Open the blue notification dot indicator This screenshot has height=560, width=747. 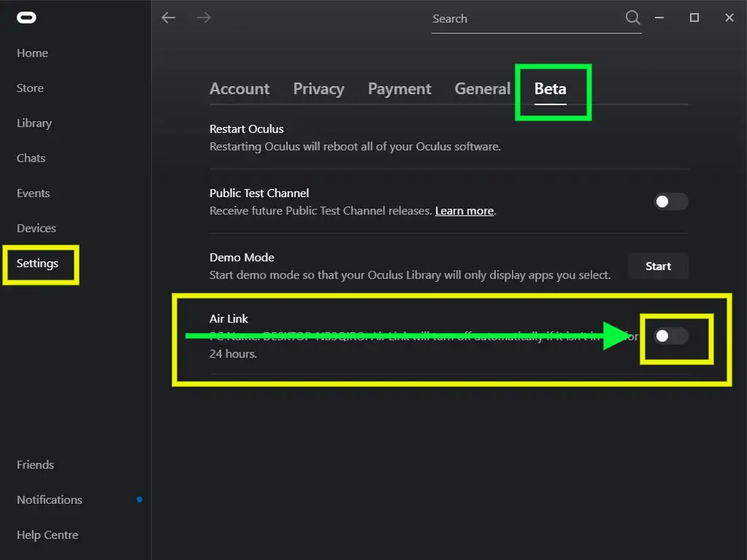[x=139, y=499]
